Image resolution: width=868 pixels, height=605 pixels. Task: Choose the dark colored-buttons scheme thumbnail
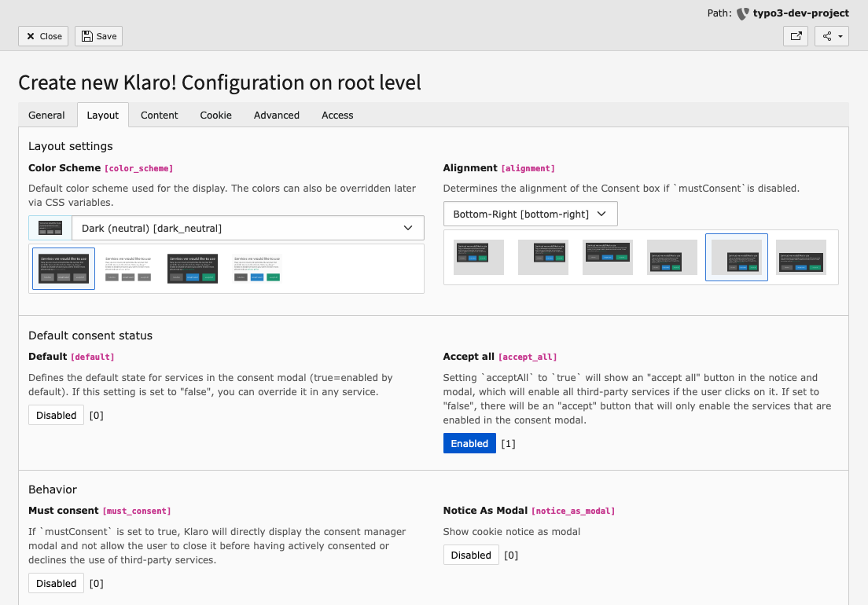[x=193, y=269]
